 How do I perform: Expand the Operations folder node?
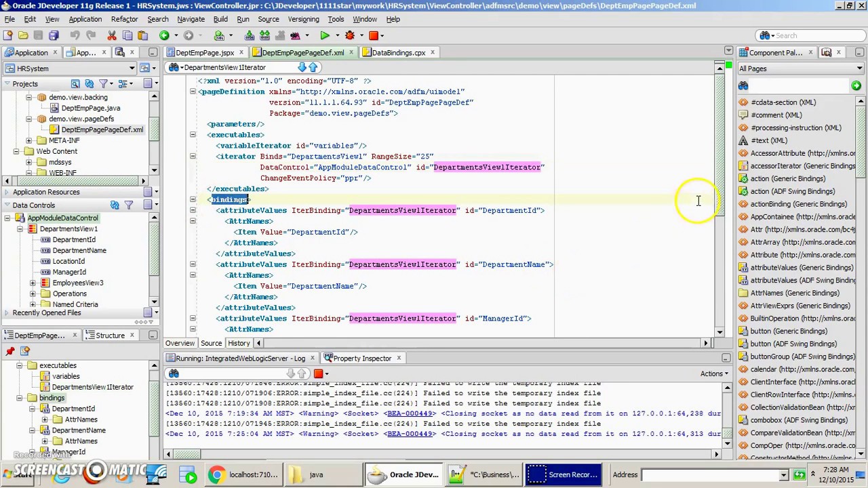(33, 294)
